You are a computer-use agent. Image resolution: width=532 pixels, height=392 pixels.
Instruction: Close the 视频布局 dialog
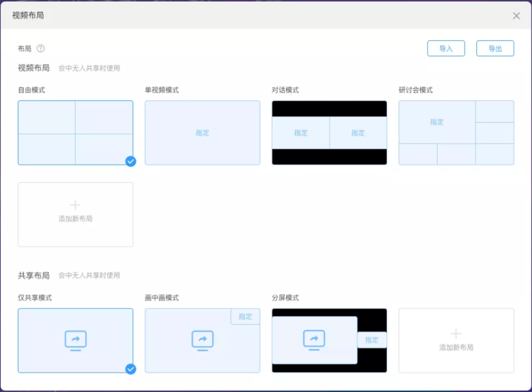tap(516, 16)
